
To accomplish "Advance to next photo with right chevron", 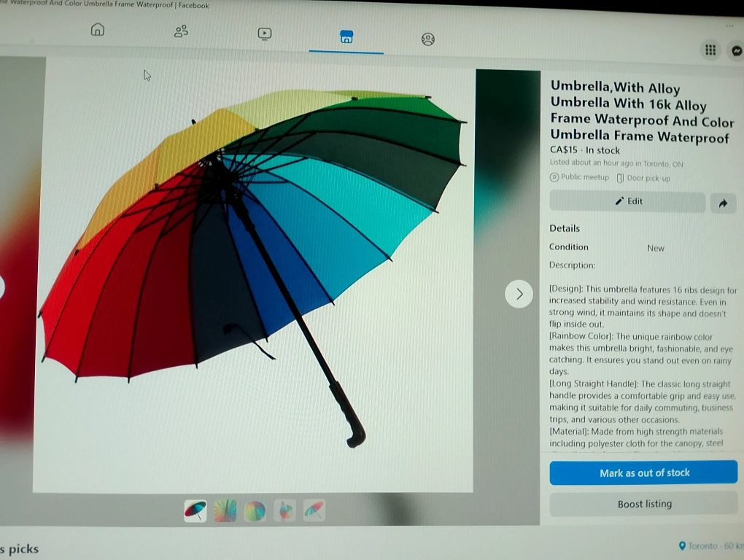I will pos(519,294).
